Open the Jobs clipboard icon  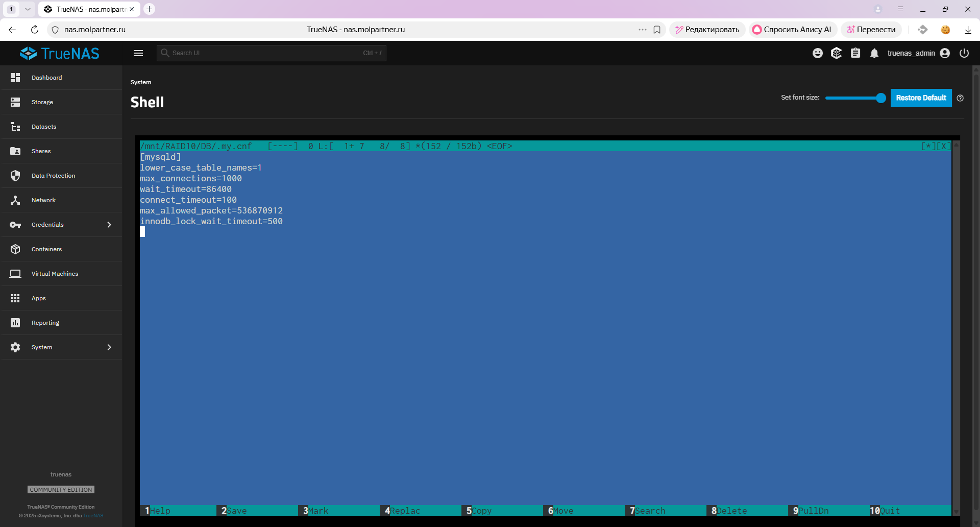coord(855,53)
